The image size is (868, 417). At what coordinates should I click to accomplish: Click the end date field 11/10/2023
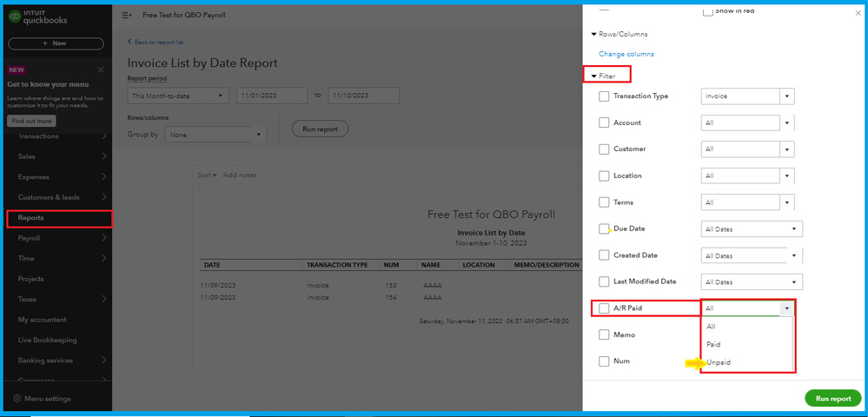point(364,96)
